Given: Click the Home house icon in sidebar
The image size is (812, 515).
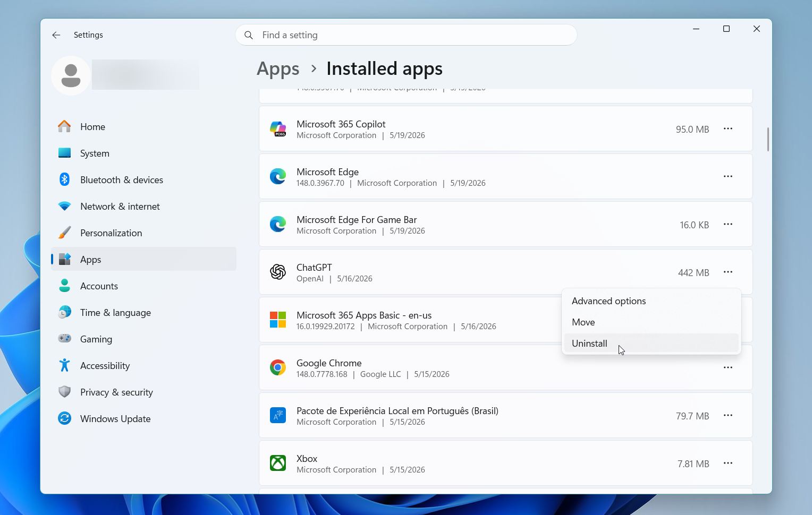Looking at the screenshot, I should coord(64,126).
